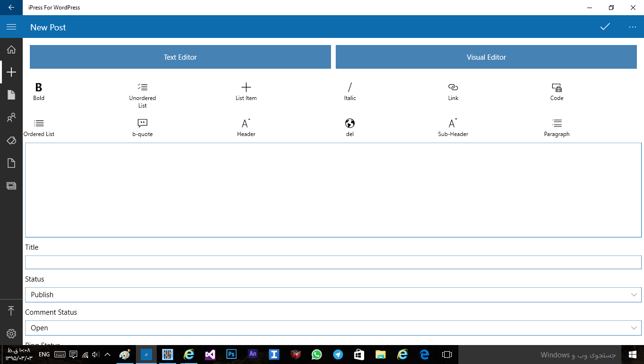
Task: Open the people icon in sidebar
Action: tap(11, 118)
